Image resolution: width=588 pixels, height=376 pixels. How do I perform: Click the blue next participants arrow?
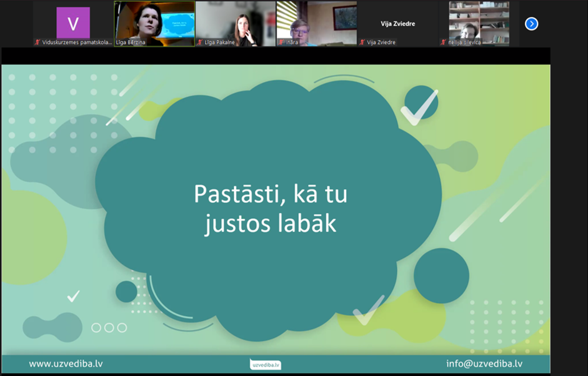(531, 24)
